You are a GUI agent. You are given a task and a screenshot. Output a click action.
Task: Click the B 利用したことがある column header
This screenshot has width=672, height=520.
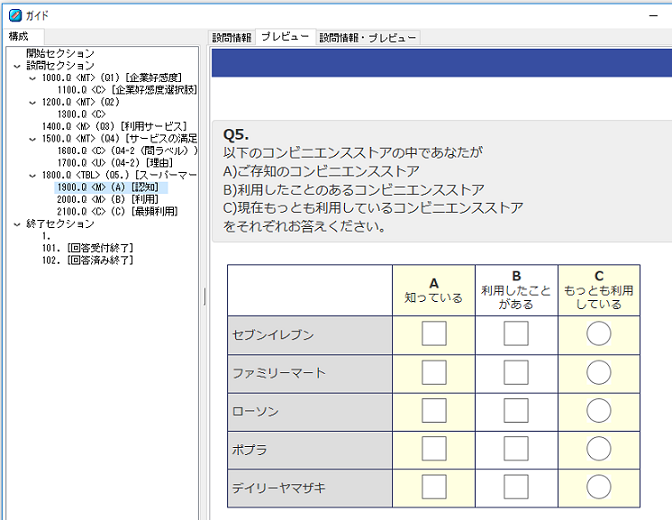[x=516, y=290]
